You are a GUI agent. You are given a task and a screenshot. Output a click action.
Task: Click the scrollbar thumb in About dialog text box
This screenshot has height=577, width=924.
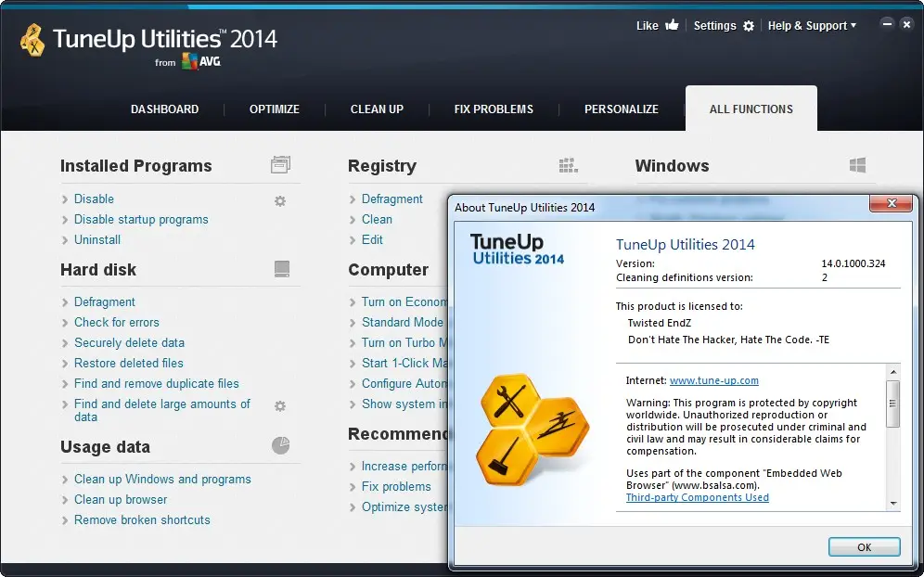tap(892, 404)
